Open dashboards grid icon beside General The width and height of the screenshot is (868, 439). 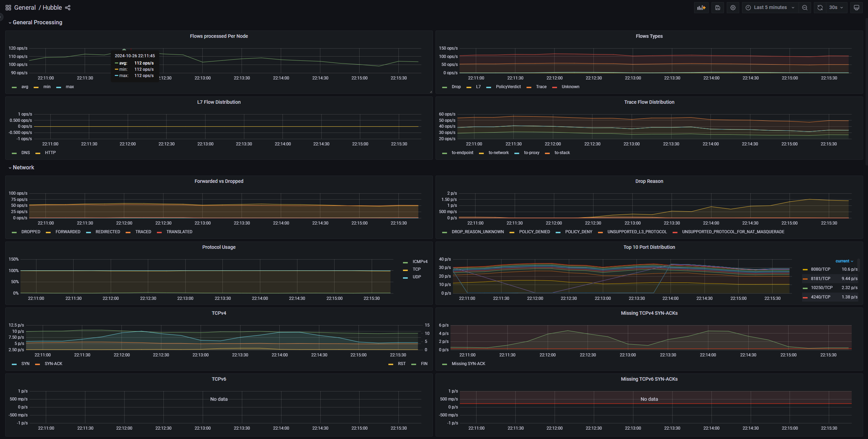8,8
